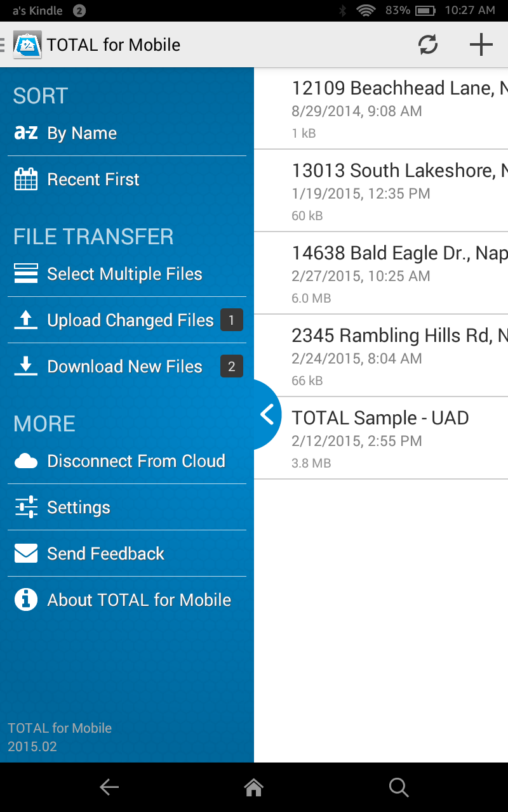Viewport: 508px width, 812px height.
Task: Select the By Name sort icon
Action: 25,133
